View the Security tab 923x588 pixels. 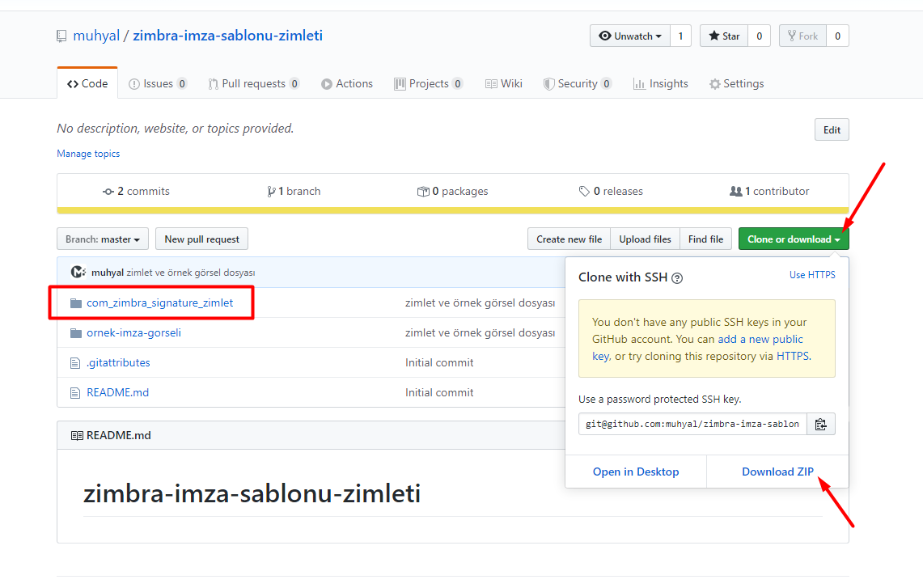point(578,83)
